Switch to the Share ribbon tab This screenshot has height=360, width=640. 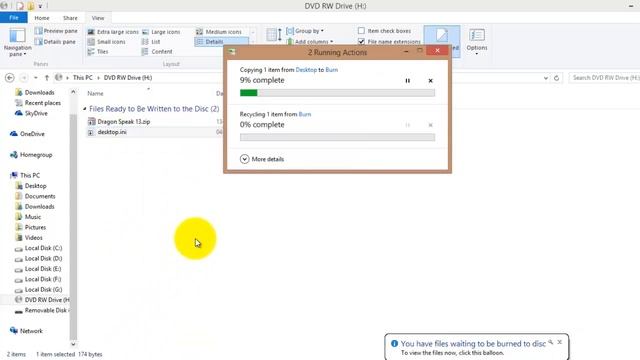(x=70, y=18)
